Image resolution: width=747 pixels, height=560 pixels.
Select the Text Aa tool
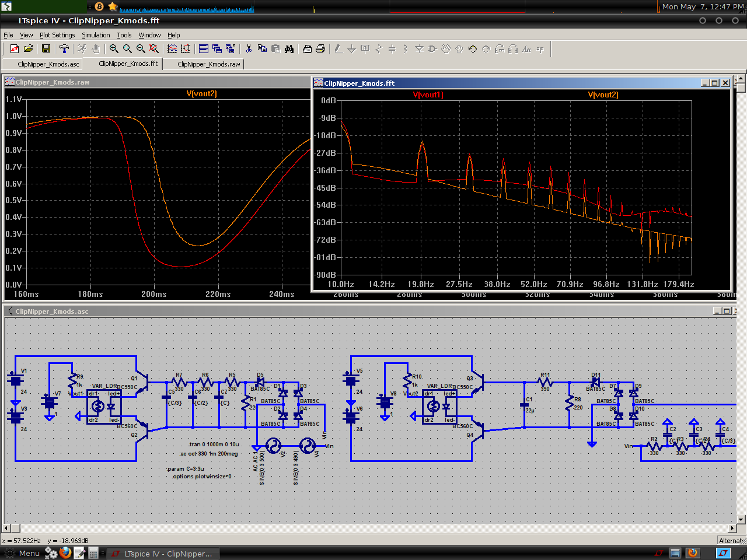526,49
